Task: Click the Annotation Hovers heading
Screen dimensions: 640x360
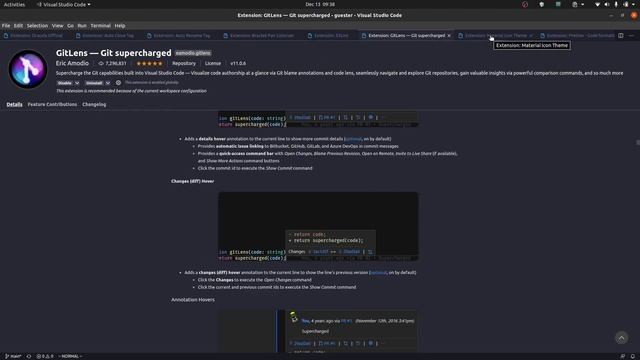Action: [193, 300]
